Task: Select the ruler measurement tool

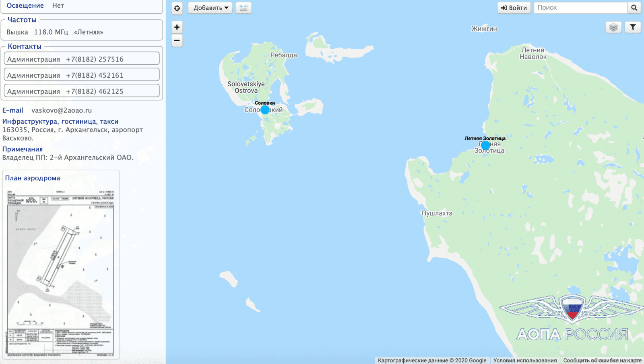Action: pyautogui.click(x=244, y=8)
